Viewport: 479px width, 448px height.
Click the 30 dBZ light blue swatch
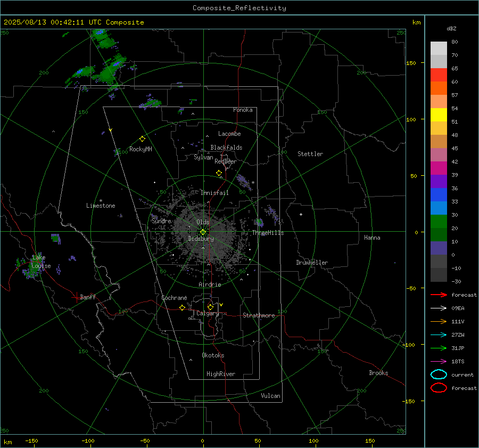click(x=439, y=208)
